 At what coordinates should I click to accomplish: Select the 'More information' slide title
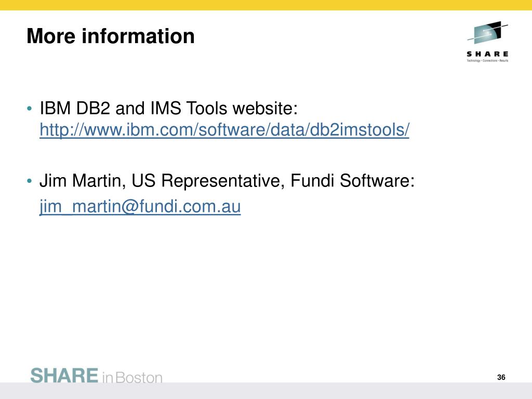point(111,36)
